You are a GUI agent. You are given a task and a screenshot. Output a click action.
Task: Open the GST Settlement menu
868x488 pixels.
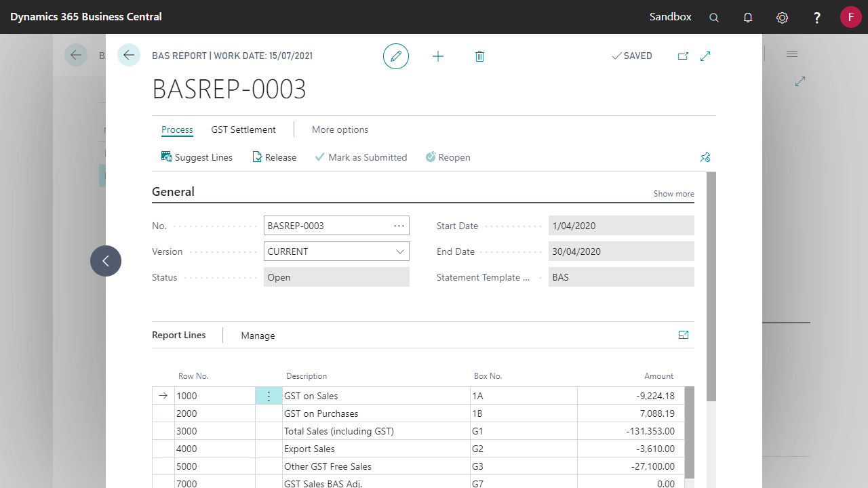pyautogui.click(x=243, y=129)
